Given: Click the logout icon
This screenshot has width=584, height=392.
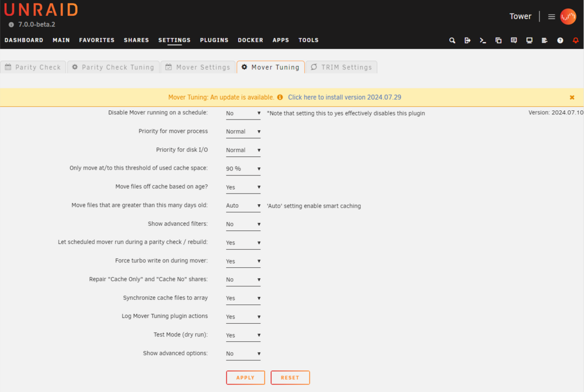Looking at the screenshot, I should tap(467, 40).
